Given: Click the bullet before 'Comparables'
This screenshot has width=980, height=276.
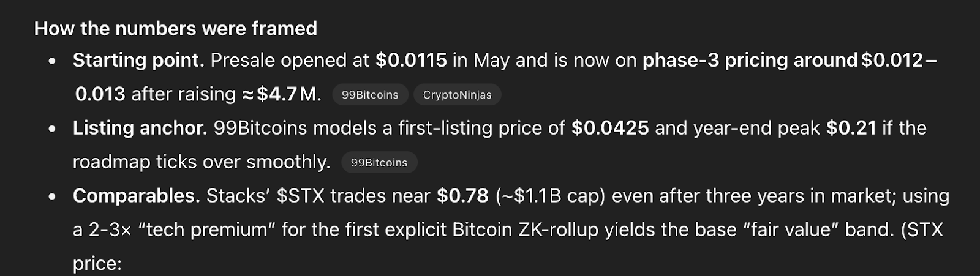Looking at the screenshot, I should (x=53, y=197).
